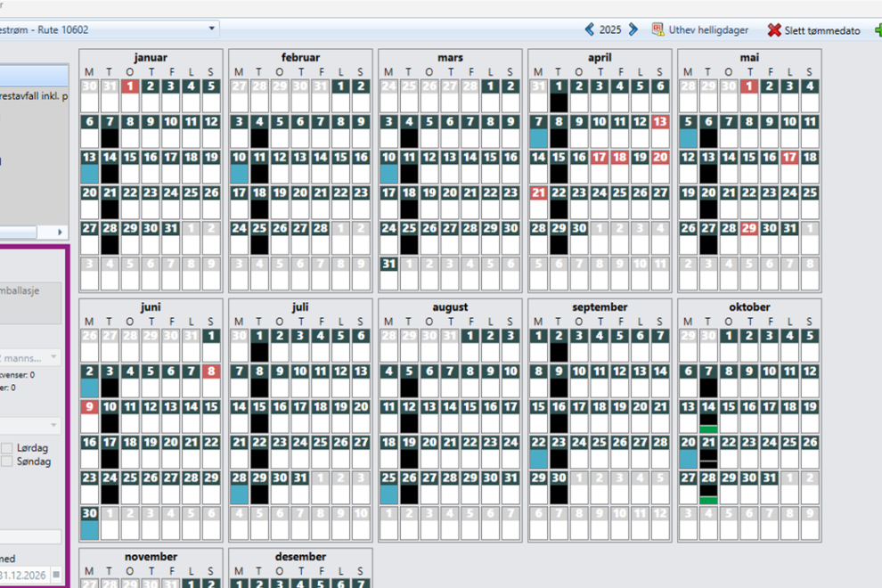Viewport: 882px width, 588px height.
Task: Select 28 February in the calendar
Action: tap(320, 237)
